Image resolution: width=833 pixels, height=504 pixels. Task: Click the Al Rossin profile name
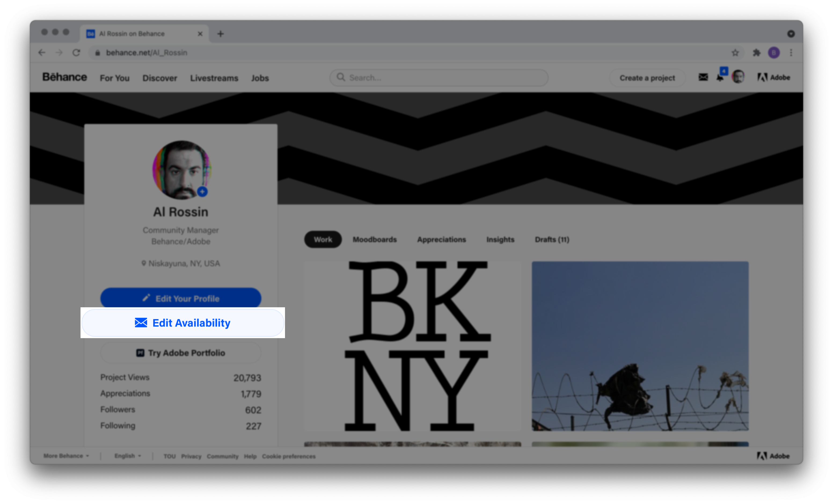tap(181, 212)
